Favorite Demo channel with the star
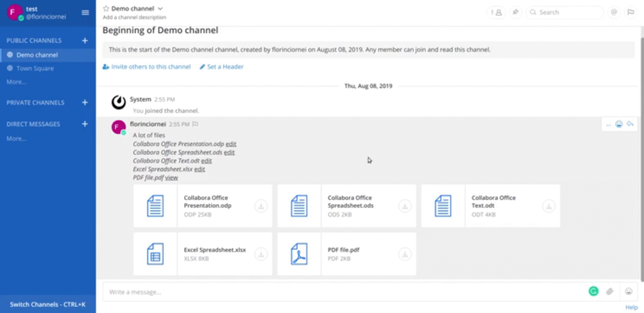The image size is (644, 313). (x=106, y=8)
